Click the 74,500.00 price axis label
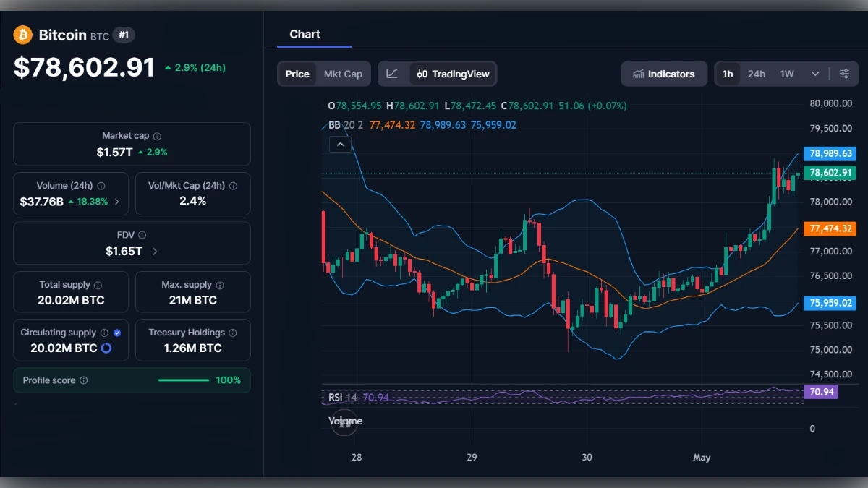 coord(830,374)
